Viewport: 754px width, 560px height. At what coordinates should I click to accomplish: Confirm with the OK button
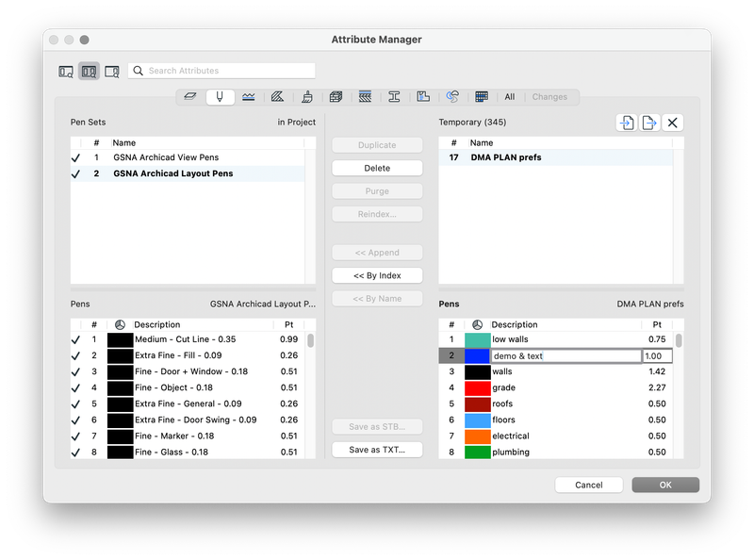[x=665, y=485]
